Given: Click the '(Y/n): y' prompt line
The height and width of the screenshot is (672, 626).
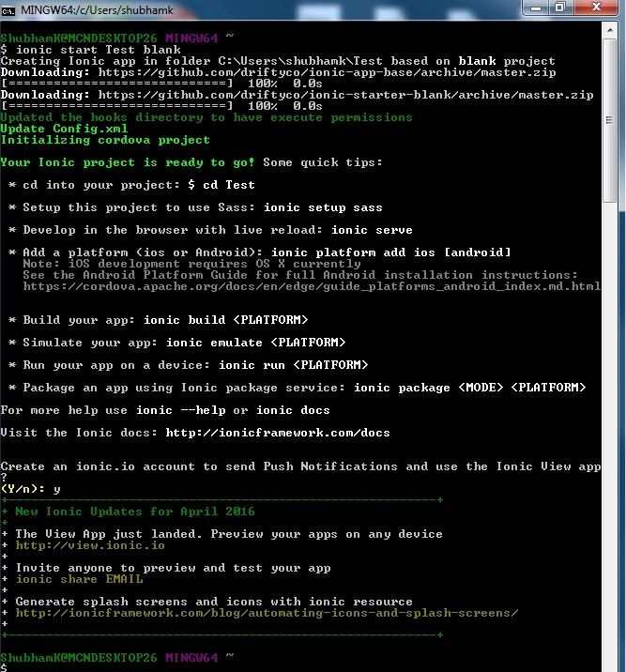Looking at the screenshot, I should point(31,489).
